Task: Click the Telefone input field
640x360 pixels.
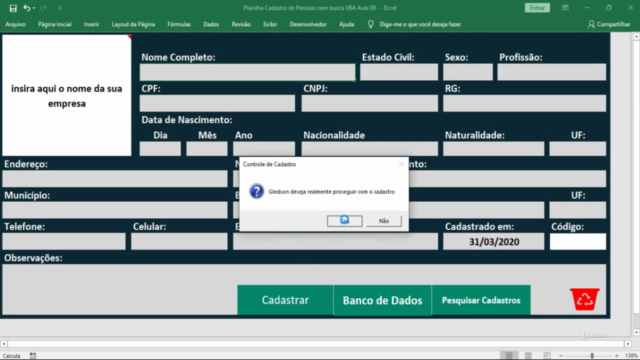Action: [x=64, y=241]
